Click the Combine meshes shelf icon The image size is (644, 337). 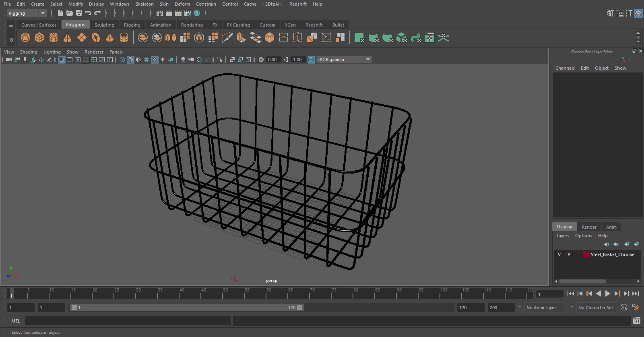click(143, 38)
